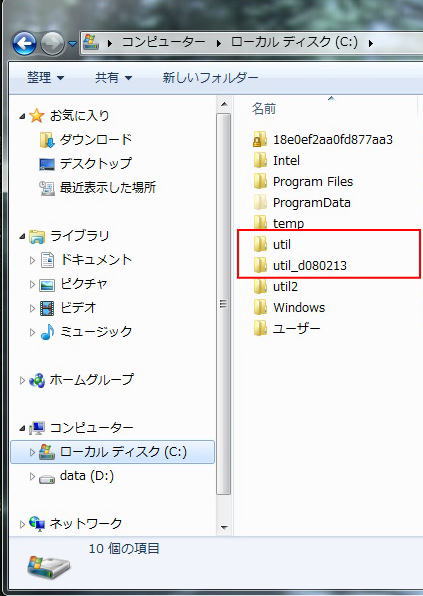Open the recently viewed places icon
The height and width of the screenshot is (596, 423).
[47, 188]
